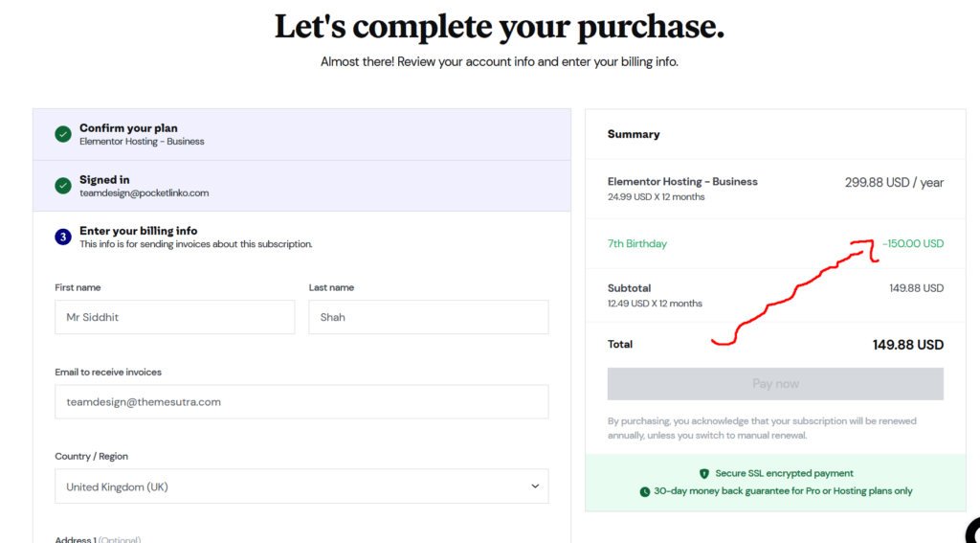Expand the Confirm your plan step
Viewport: 980px width, 543px height.
(301, 134)
